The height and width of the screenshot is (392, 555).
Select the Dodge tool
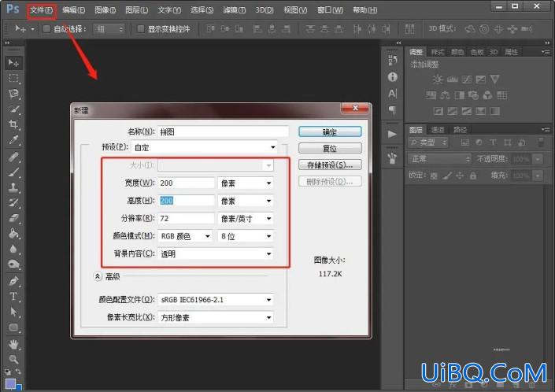coord(13,264)
